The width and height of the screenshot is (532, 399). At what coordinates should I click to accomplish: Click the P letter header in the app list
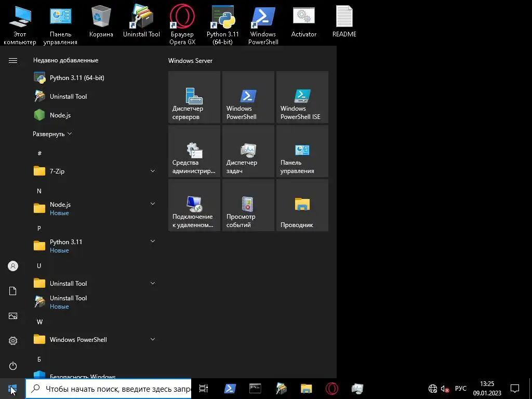pyautogui.click(x=39, y=229)
